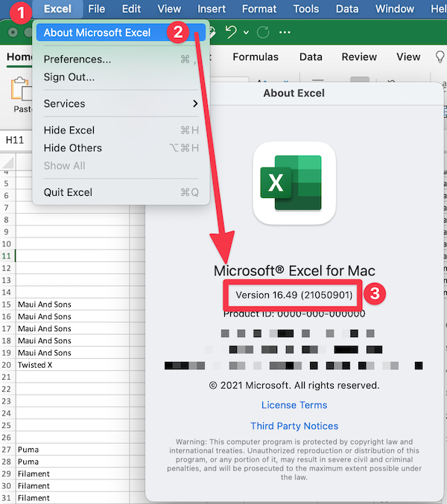447x504 pixels.
Task: Click Sign Out in the Excel menu
Action: pos(69,77)
